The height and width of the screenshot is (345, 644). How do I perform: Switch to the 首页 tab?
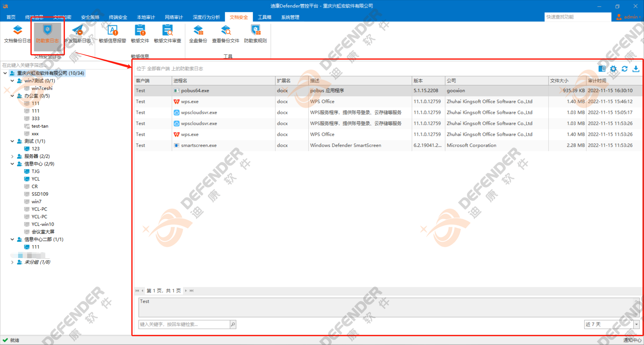click(x=11, y=17)
